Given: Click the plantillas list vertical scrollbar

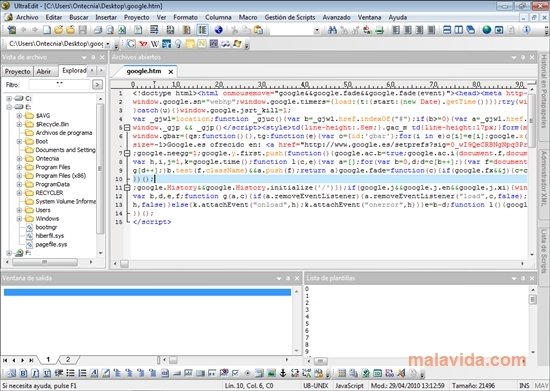Looking at the screenshot, I should click(x=533, y=321).
